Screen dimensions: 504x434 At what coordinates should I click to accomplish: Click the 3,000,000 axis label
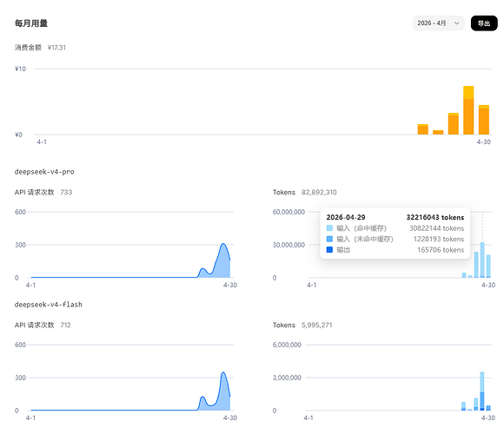pyautogui.click(x=287, y=378)
